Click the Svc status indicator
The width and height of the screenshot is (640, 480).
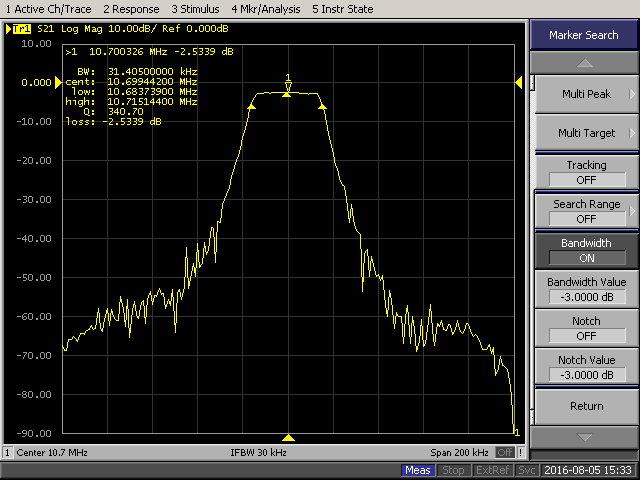click(x=527, y=471)
